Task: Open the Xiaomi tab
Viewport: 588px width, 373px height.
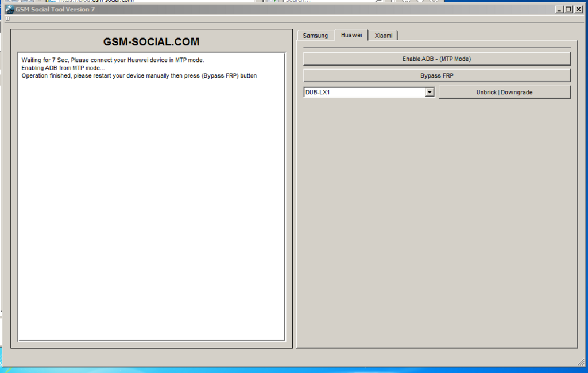Action: click(383, 36)
